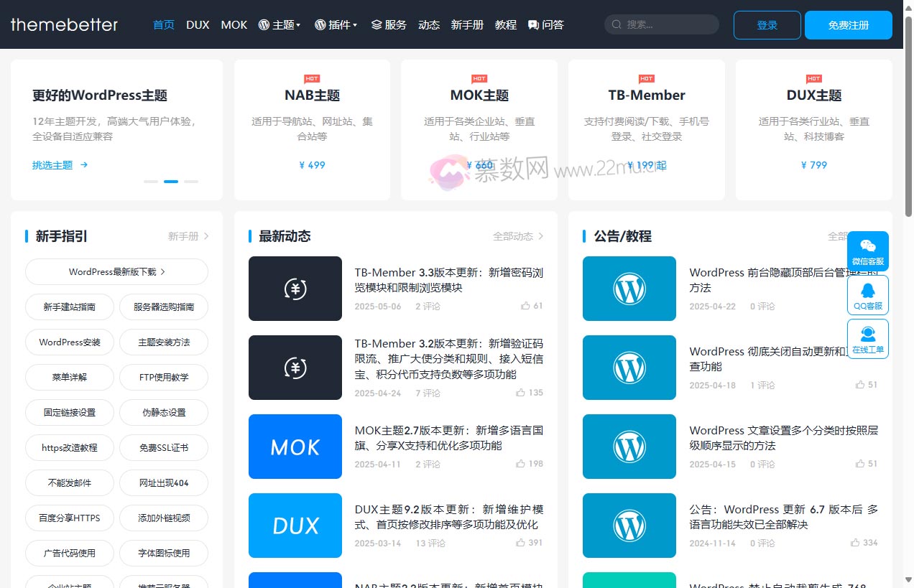Select the third carousel slide indicator

191,182
